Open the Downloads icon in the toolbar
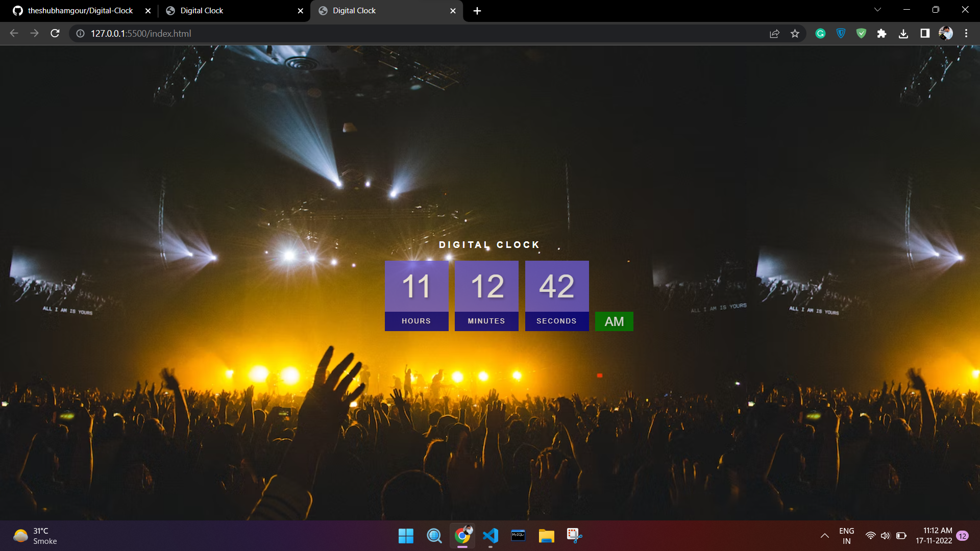980x551 pixels. click(x=904, y=33)
